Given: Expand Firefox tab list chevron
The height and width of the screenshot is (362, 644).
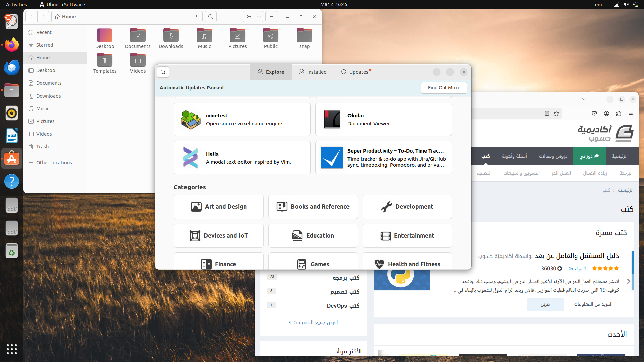Looking at the screenshot, I should tap(584, 99).
